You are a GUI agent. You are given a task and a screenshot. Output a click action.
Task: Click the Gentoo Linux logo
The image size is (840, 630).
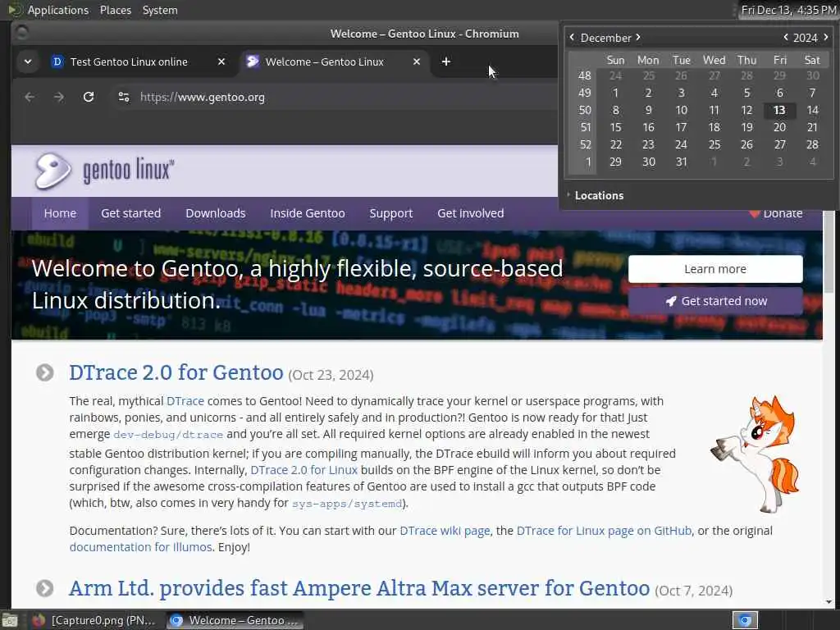104,171
